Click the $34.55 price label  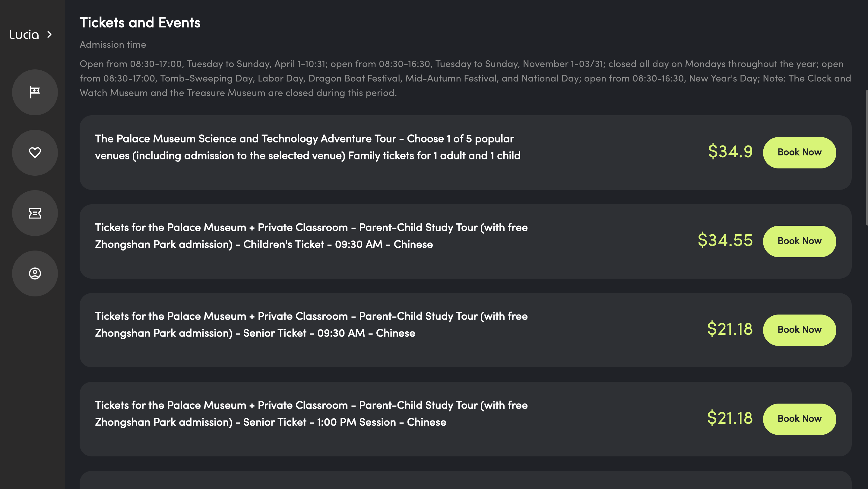click(725, 241)
